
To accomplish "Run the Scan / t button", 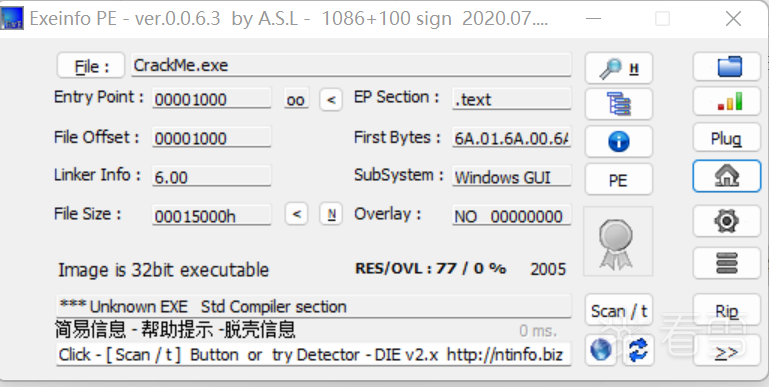I will (x=618, y=310).
